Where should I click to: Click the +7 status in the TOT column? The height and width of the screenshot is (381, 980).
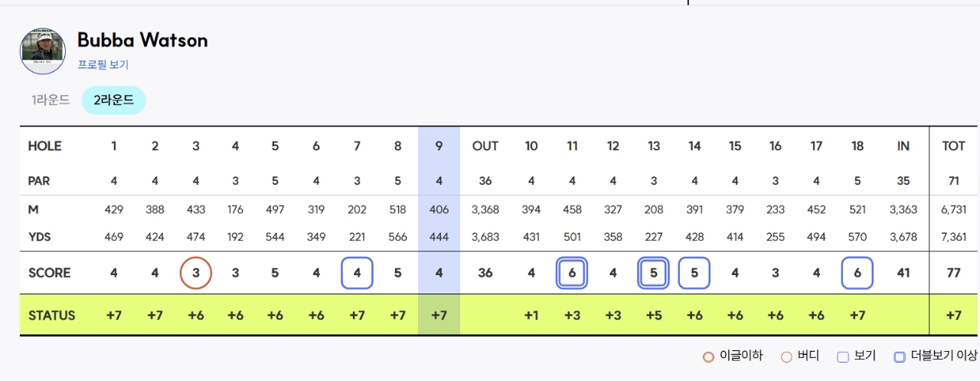[953, 316]
